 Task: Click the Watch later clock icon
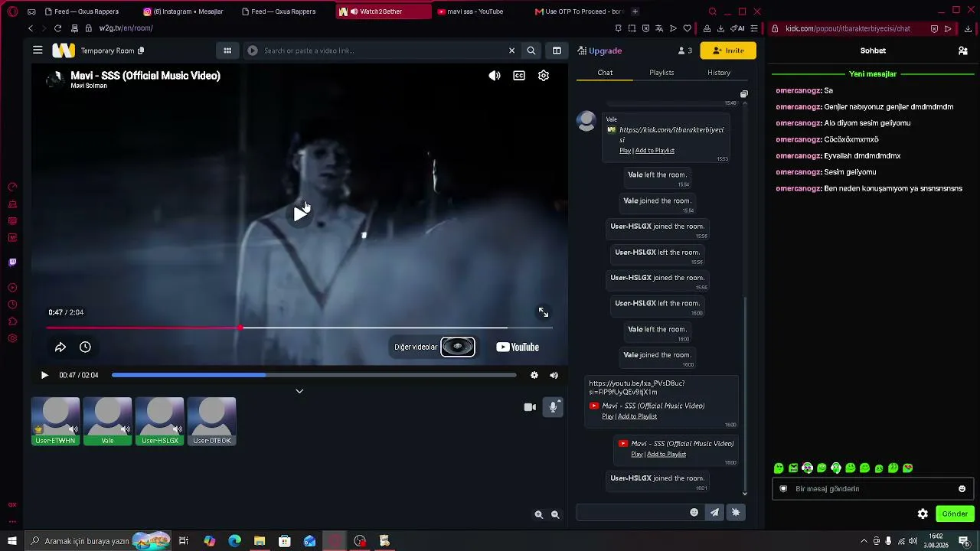tap(85, 347)
